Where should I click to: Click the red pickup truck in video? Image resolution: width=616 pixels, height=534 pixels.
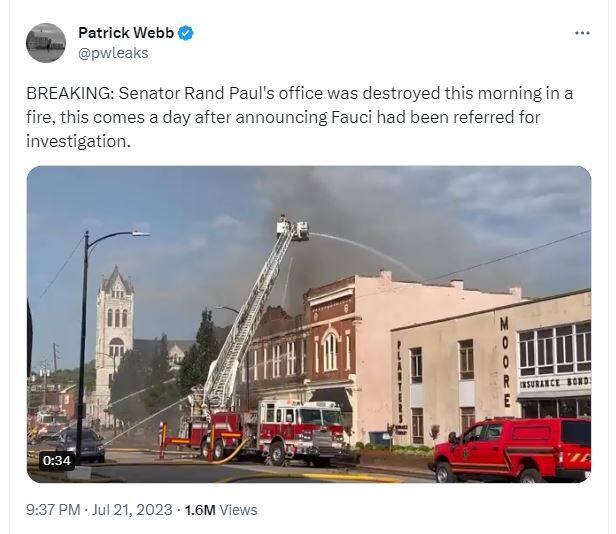[x=510, y=450]
